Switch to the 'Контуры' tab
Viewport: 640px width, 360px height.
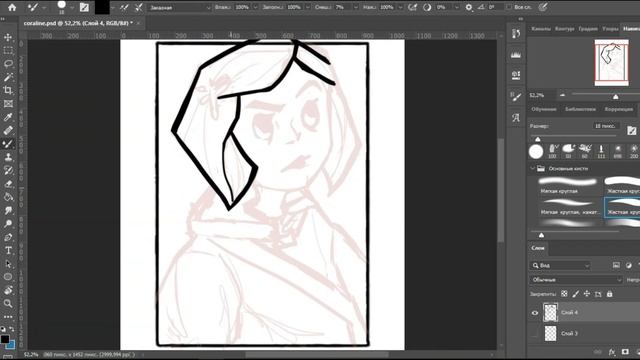(x=564, y=29)
